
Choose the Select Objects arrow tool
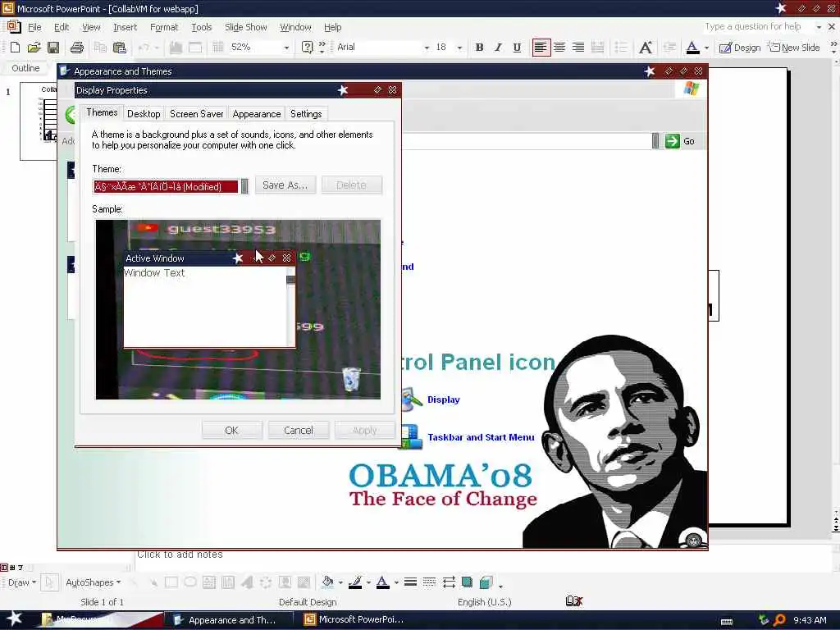click(x=48, y=582)
